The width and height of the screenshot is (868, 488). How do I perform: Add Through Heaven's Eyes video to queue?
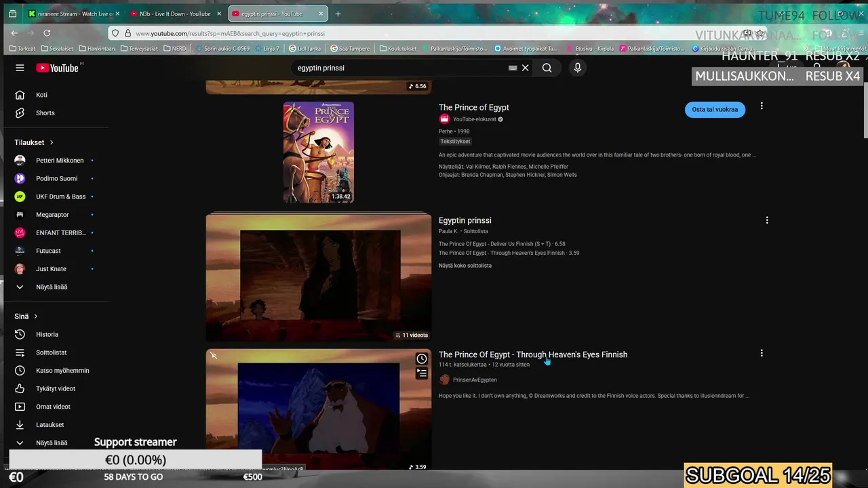(422, 373)
